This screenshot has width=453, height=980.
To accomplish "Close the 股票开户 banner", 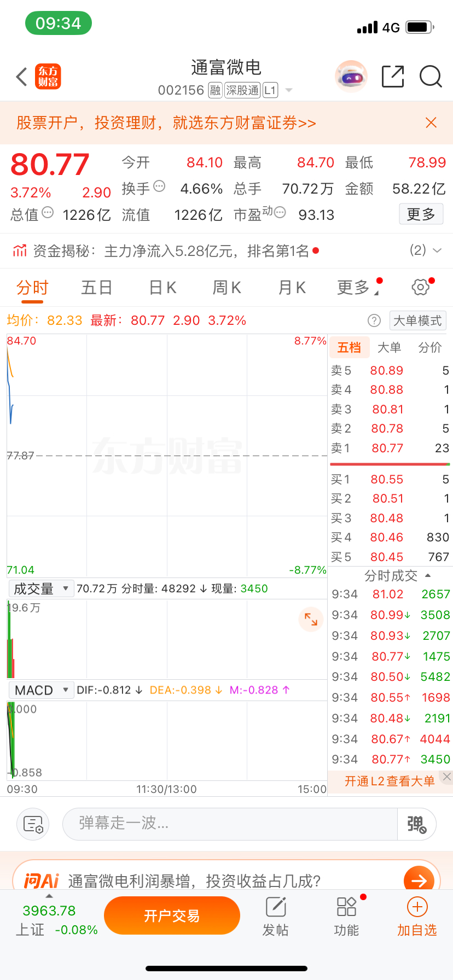I will point(431,122).
